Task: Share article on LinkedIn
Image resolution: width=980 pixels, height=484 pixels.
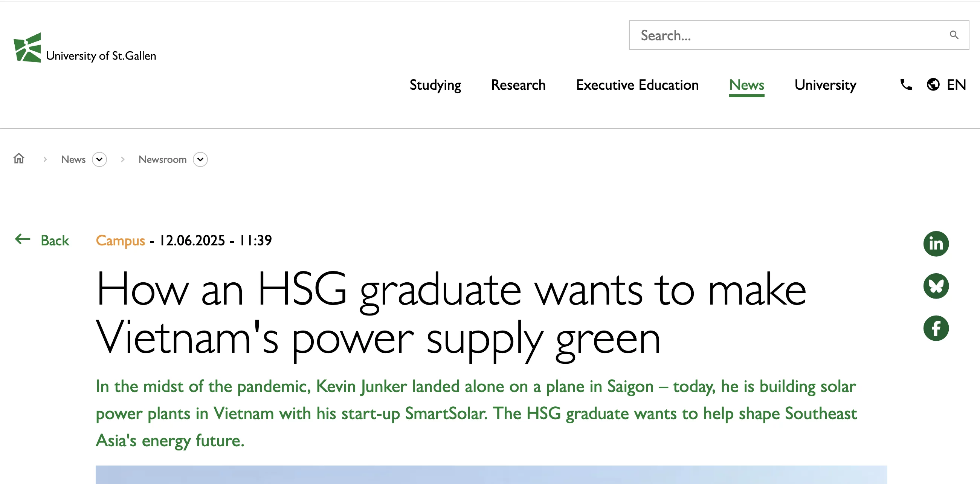Action: [936, 244]
